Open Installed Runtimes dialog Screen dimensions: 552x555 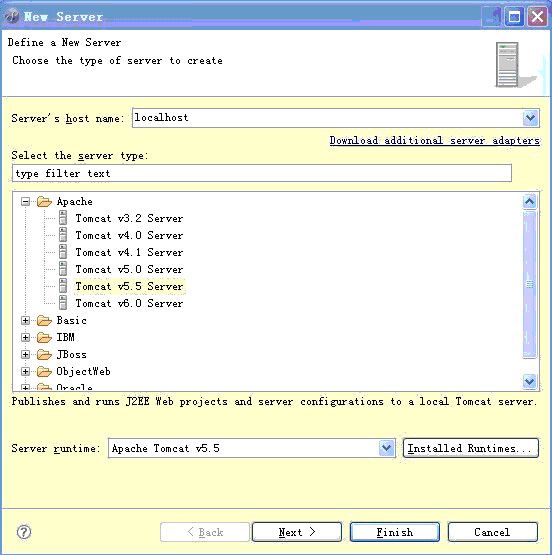click(x=471, y=448)
